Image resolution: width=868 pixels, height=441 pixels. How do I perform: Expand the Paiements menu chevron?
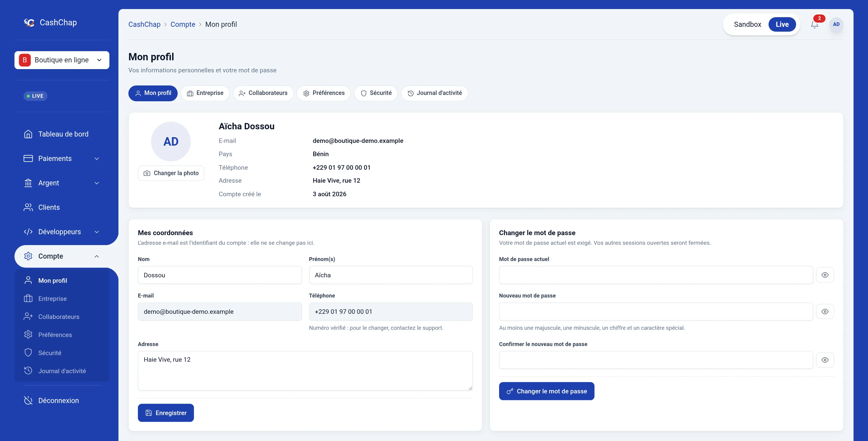pyautogui.click(x=97, y=159)
